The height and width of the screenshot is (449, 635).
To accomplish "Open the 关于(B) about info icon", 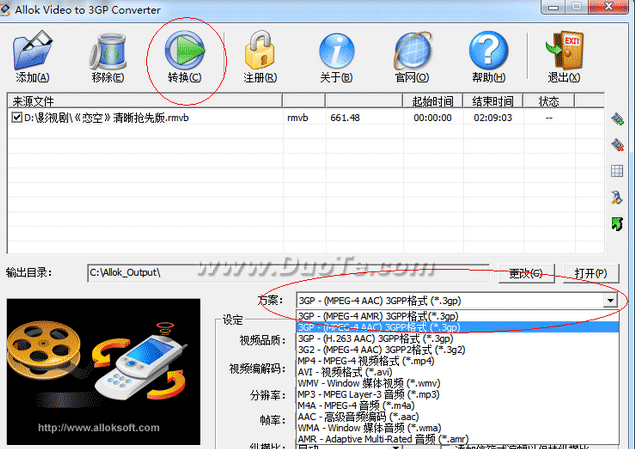I will pyautogui.click(x=337, y=51).
